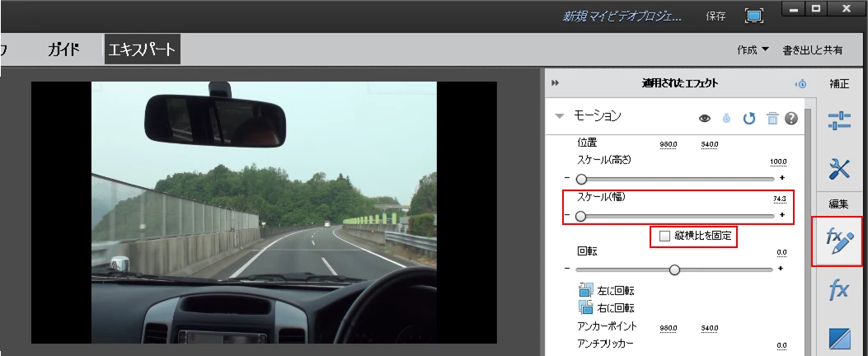
Task: Collapse the モーション section triangle
Action: (560, 116)
